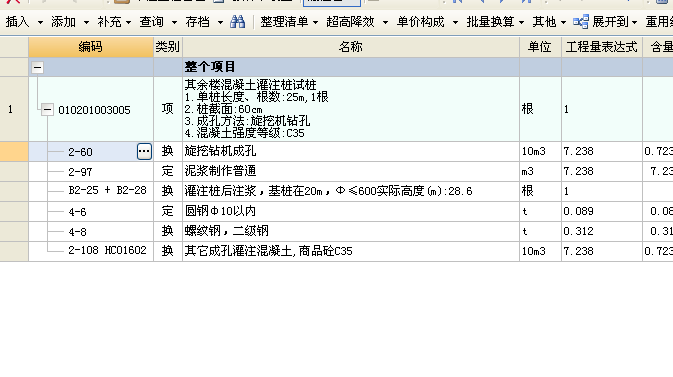The width and height of the screenshot is (673, 377).
Task: Click the 展开到 tree icon
Action: click(581, 21)
